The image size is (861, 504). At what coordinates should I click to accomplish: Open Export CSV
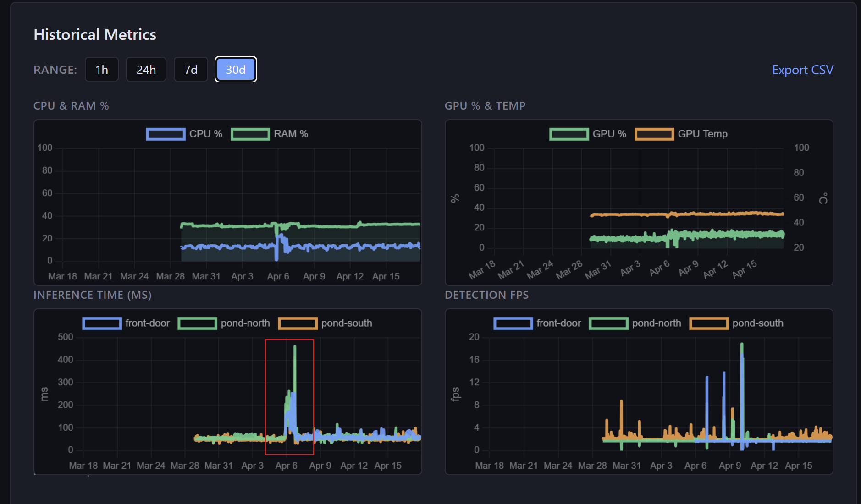coord(802,70)
